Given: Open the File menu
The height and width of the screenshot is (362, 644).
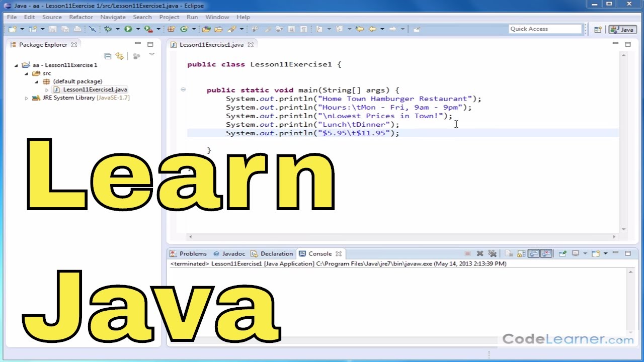Looking at the screenshot, I should click(12, 17).
